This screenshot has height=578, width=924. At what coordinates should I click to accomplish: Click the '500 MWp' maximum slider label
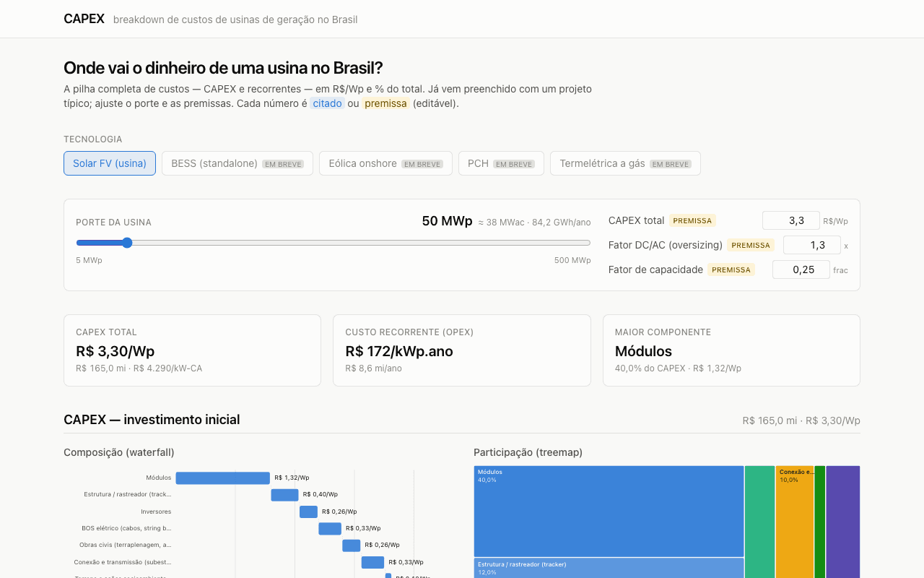click(x=572, y=260)
